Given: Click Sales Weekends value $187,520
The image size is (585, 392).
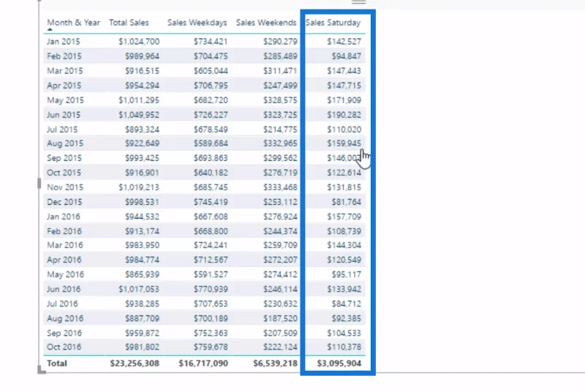Looking at the screenshot, I should tap(280, 319).
